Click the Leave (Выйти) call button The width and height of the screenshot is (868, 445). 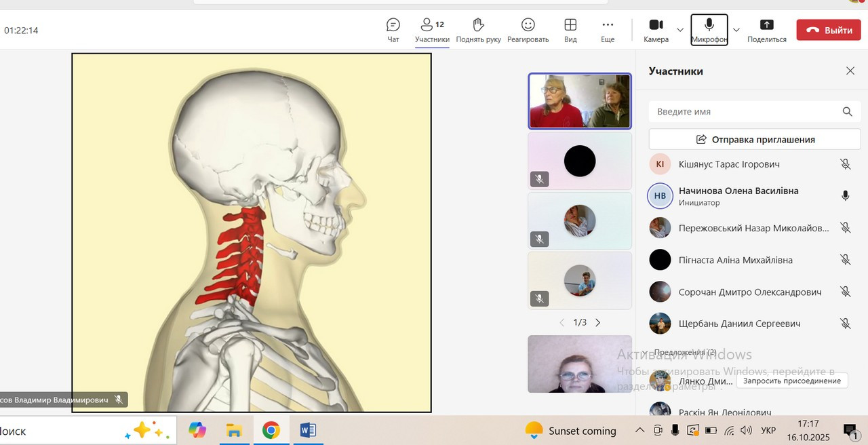(828, 31)
